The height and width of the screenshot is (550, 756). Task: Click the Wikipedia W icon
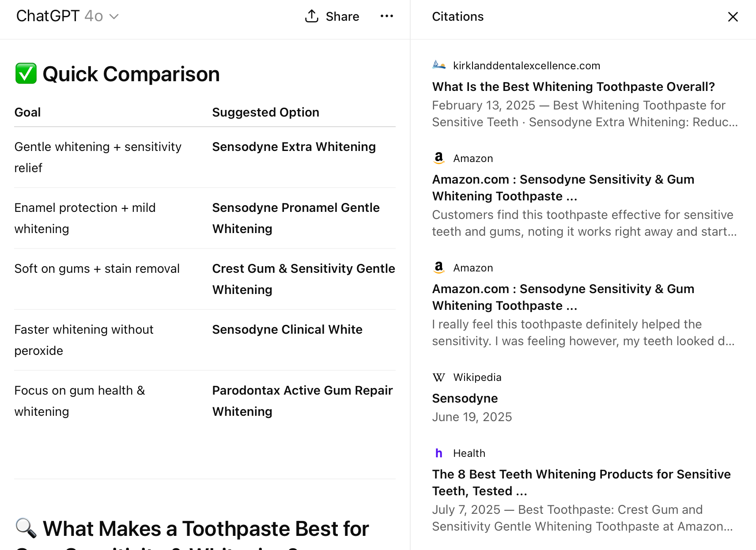(x=438, y=377)
